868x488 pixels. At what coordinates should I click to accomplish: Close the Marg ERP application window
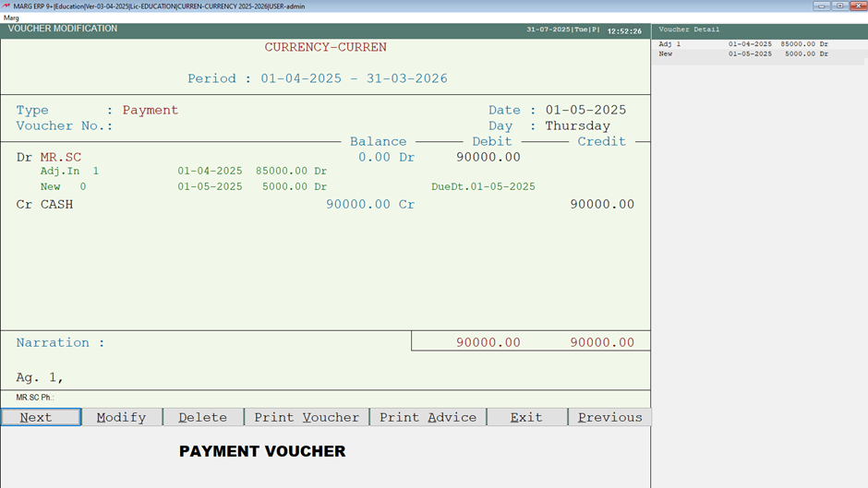(x=858, y=6)
